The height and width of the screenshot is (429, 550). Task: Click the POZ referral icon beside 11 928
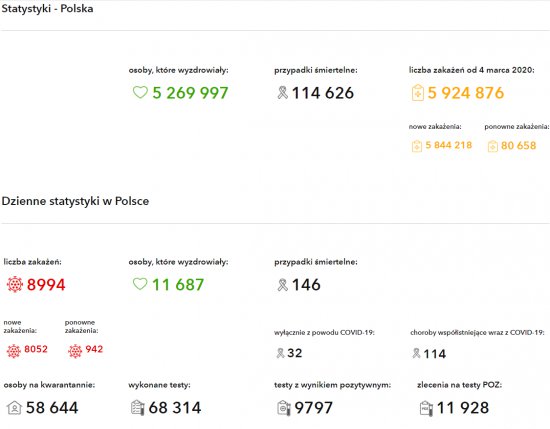(426, 408)
